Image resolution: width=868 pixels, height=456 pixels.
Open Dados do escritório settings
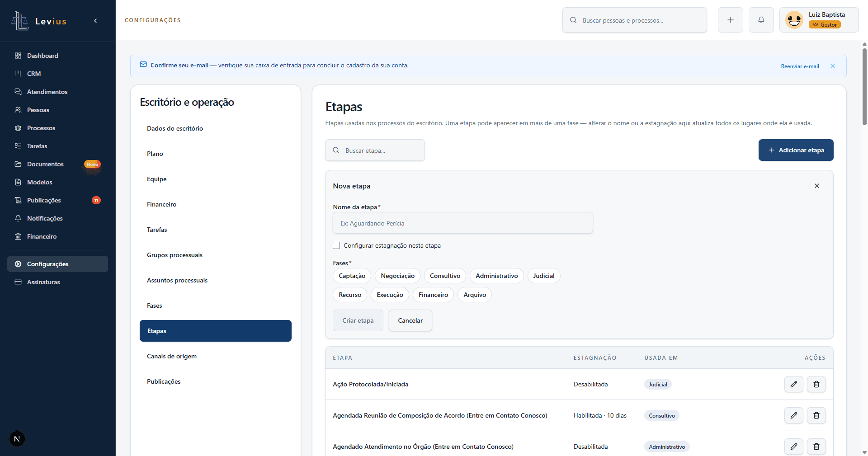[x=216, y=128]
